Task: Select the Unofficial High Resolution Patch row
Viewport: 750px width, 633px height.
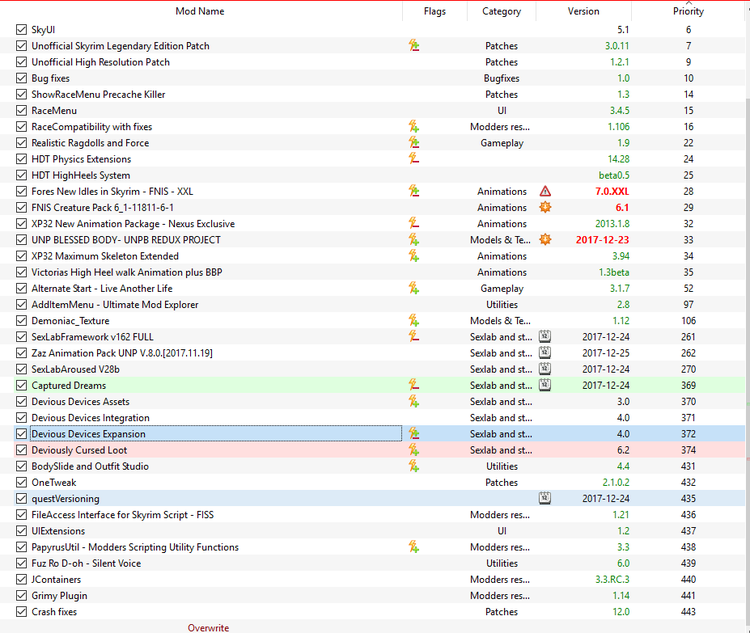Action: (373, 62)
